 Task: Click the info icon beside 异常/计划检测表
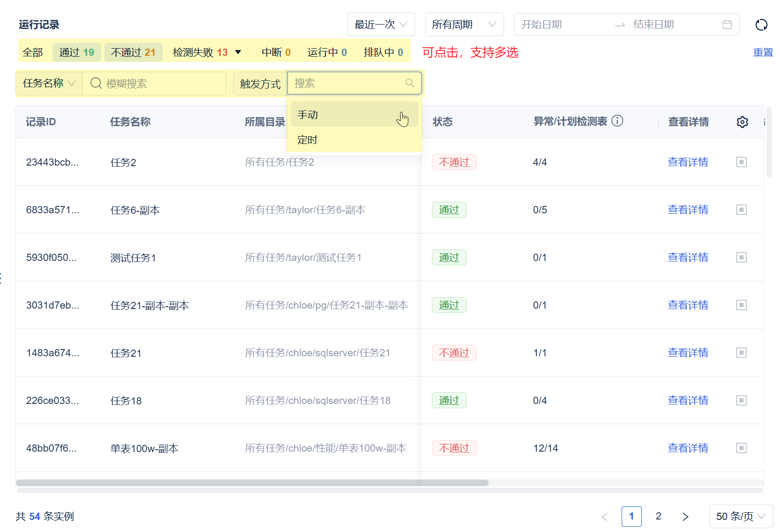click(617, 121)
